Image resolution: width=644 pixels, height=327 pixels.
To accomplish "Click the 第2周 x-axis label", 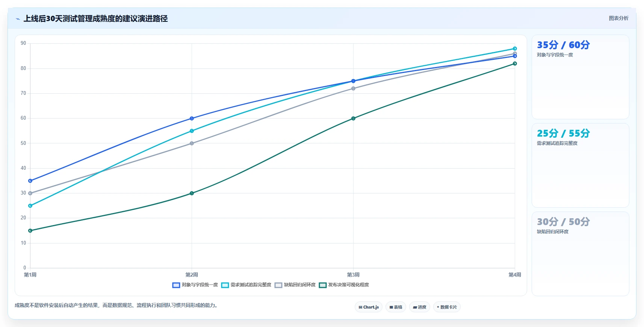I will [192, 275].
